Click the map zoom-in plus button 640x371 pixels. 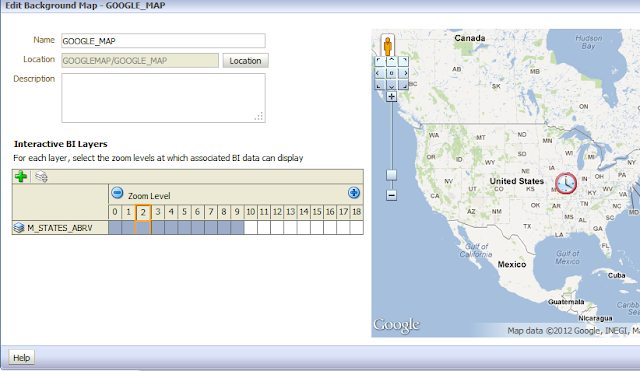pos(391,96)
